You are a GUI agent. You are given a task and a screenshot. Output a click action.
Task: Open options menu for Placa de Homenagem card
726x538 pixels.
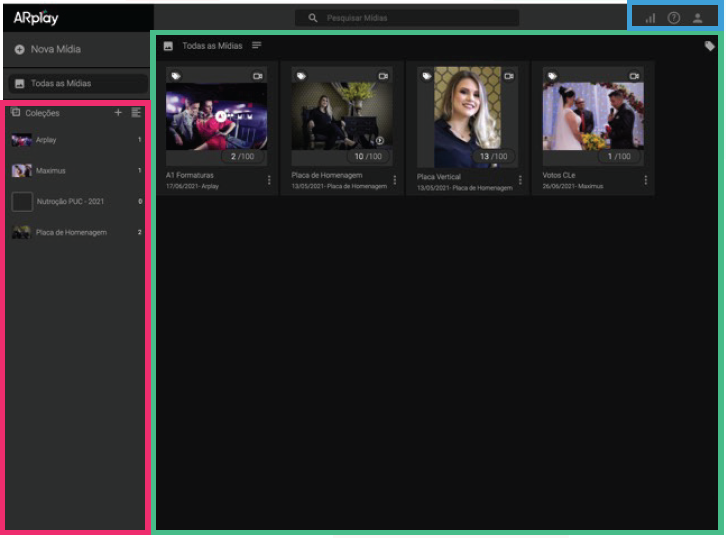point(394,180)
